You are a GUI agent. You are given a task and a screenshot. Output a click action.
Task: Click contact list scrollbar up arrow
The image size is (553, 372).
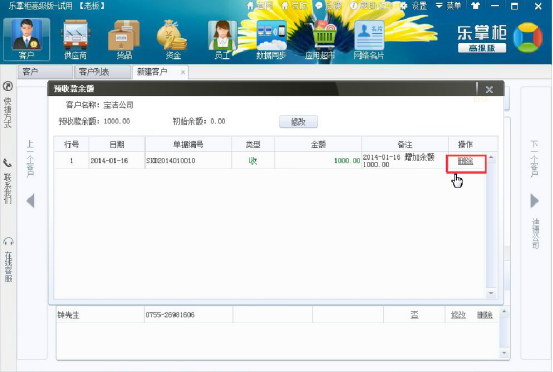pyautogui.click(x=504, y=311)
